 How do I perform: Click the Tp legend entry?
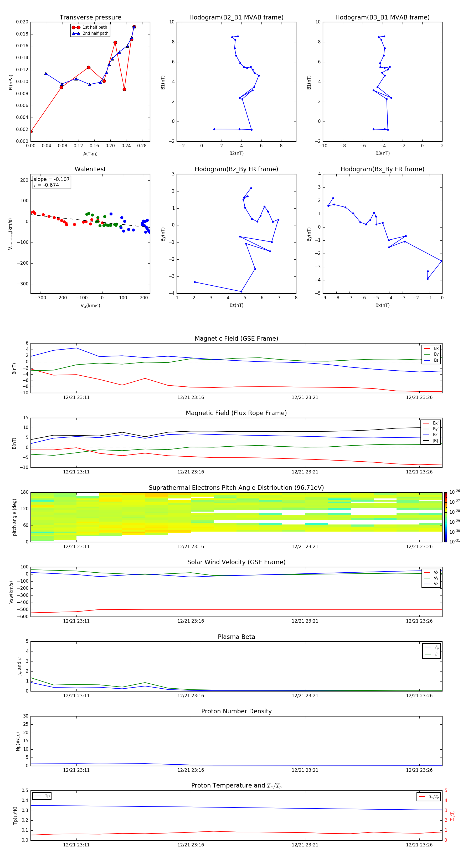pyautogui.click(x=42, y=796)
